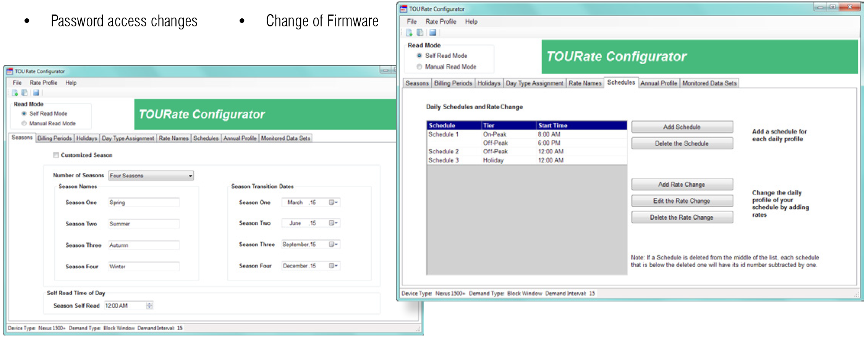
Task: Open File menu in Schedules window
Action: (411, 21)
